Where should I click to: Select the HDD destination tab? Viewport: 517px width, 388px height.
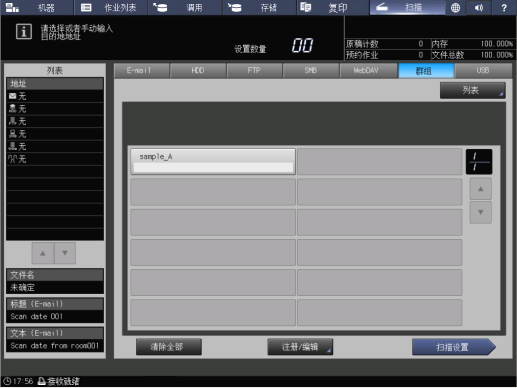(x=198, y=71)
